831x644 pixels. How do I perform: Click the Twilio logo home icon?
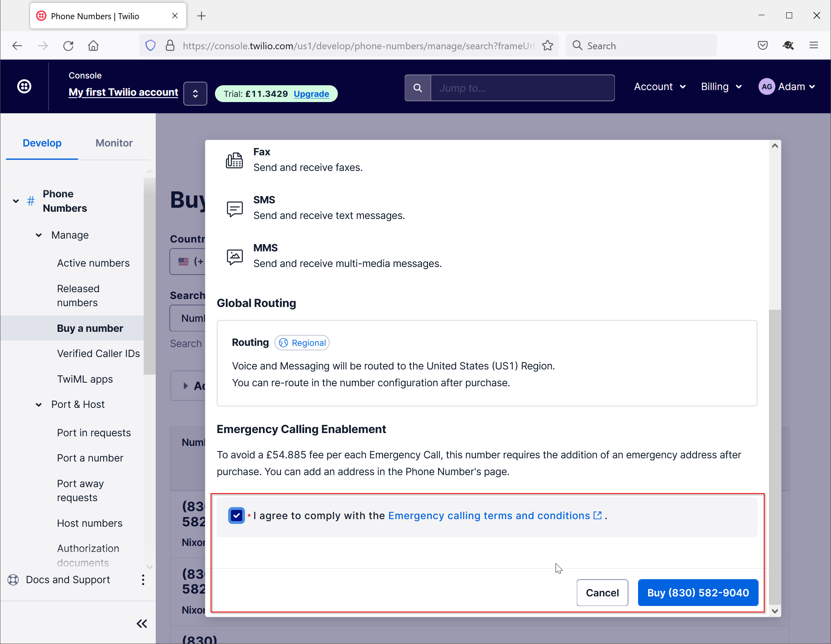point(24,86)
